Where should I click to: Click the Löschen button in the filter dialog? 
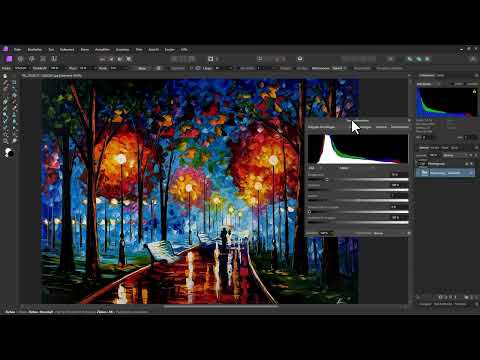[381, 127]
